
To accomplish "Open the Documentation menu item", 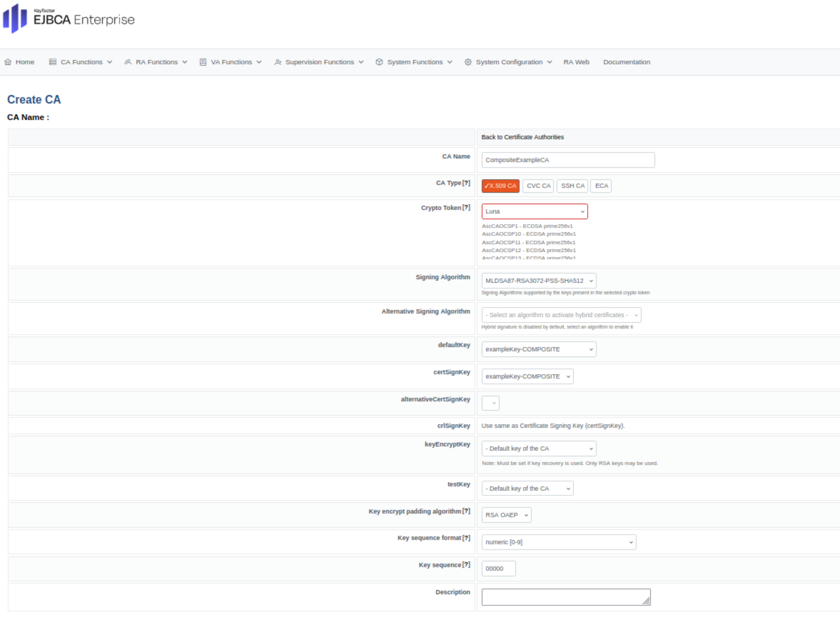I will point(626,62).
